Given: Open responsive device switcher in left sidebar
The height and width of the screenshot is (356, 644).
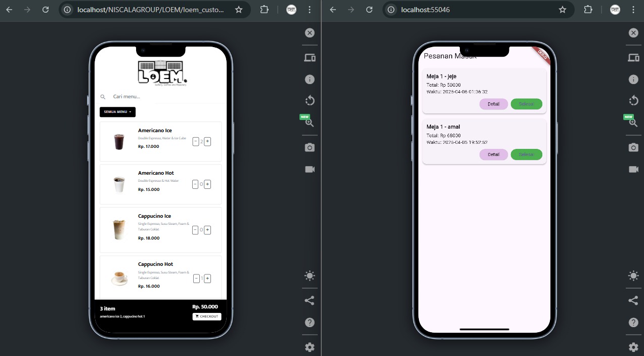Looking at the screenshot, I should tap(310, 58).
